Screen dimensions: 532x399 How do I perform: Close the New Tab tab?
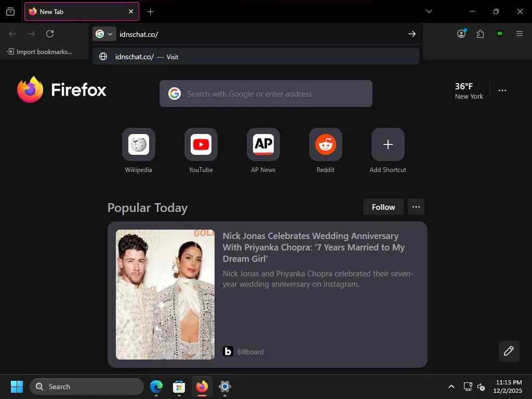pos(131,11)
